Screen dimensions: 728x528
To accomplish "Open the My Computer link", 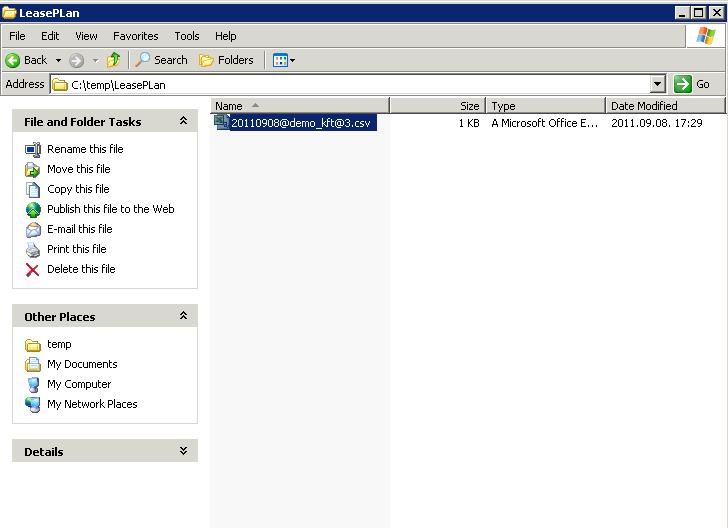I will (x=79, y=384).
